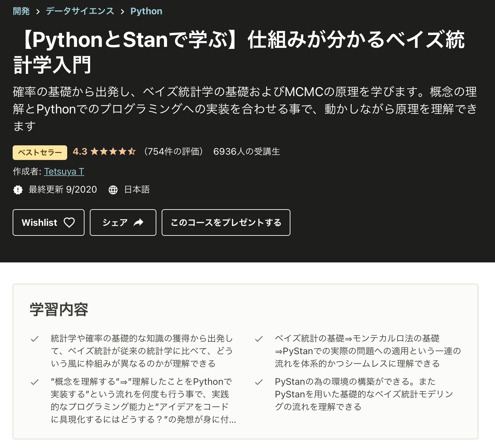Go to データサイエンス breadcrumb
The width and height of the screenshot is (495, 448).
(x=80, y=11)
